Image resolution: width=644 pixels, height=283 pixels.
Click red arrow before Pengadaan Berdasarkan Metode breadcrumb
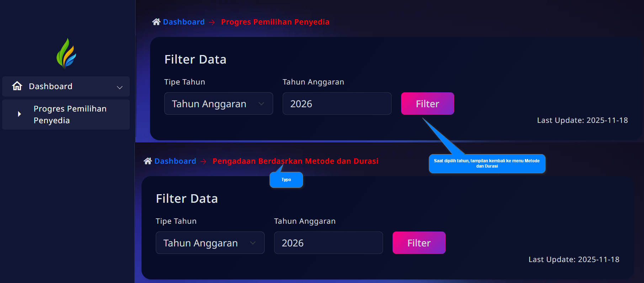pos(204,162)
